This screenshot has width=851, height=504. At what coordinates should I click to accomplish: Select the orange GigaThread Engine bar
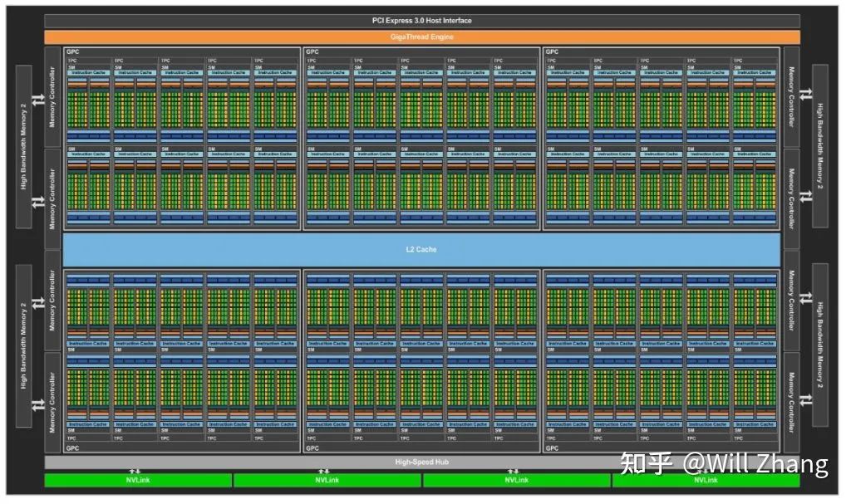click(421, 37)
